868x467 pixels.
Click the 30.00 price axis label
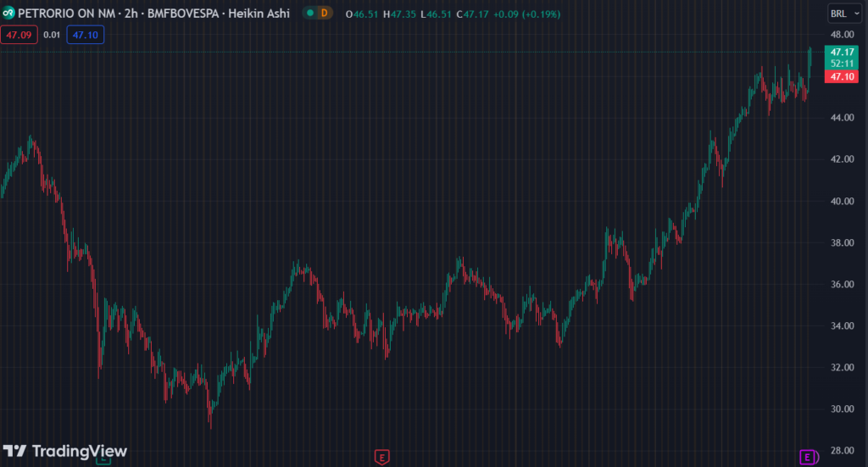click(842, 409)
